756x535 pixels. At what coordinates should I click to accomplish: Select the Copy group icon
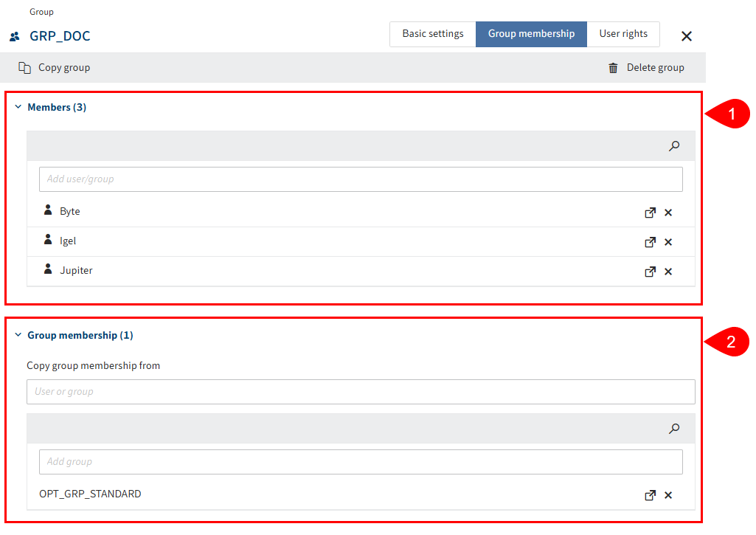click(x=23, y=67)
